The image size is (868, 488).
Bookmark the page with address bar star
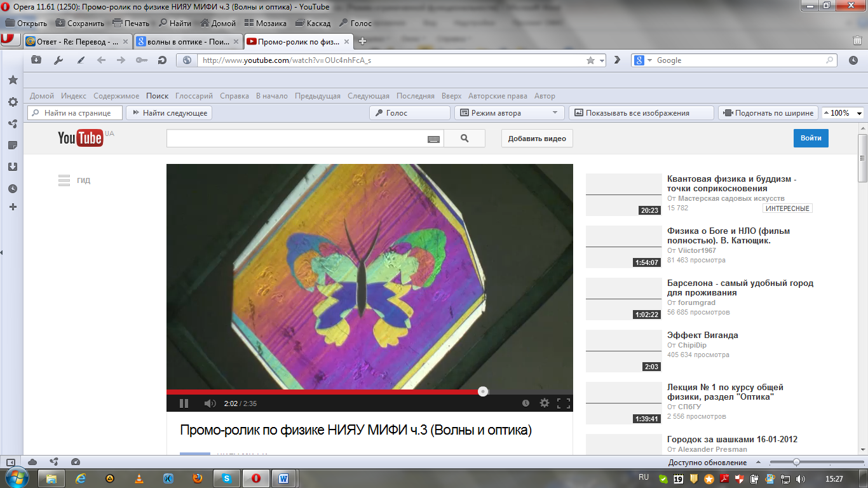coord(590,60)
